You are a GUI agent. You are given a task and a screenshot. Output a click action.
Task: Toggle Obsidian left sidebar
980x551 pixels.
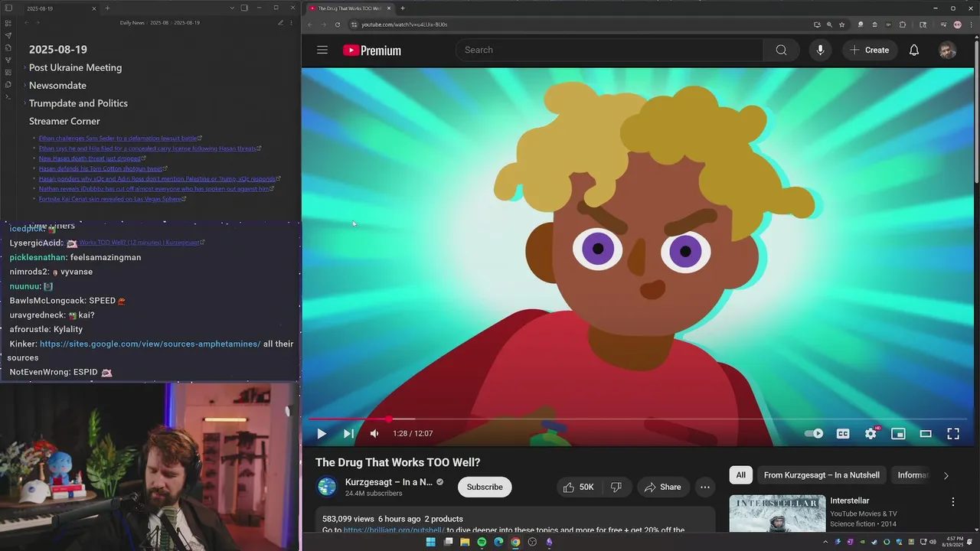[x=8, y=8]
